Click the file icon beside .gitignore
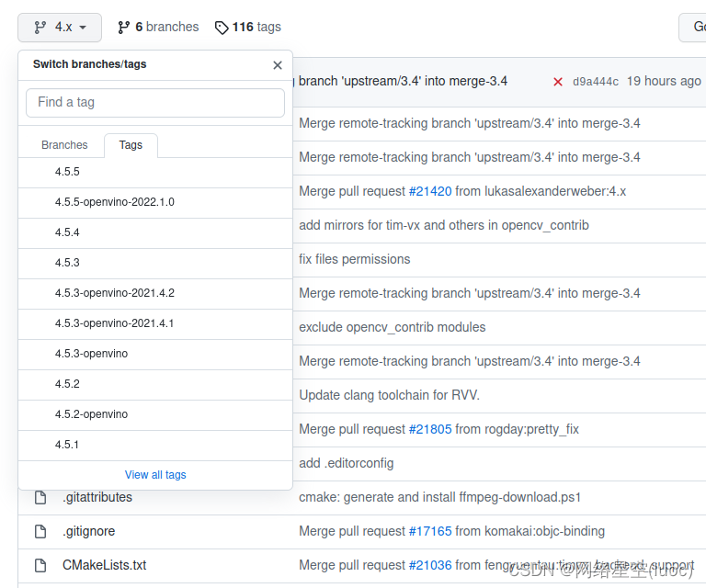 [40, 531]
